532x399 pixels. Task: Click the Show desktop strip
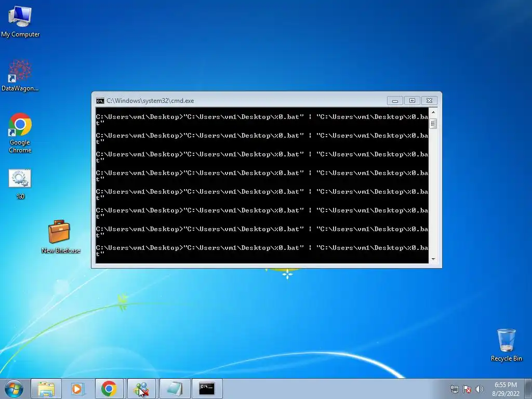[x=528, y=389]
